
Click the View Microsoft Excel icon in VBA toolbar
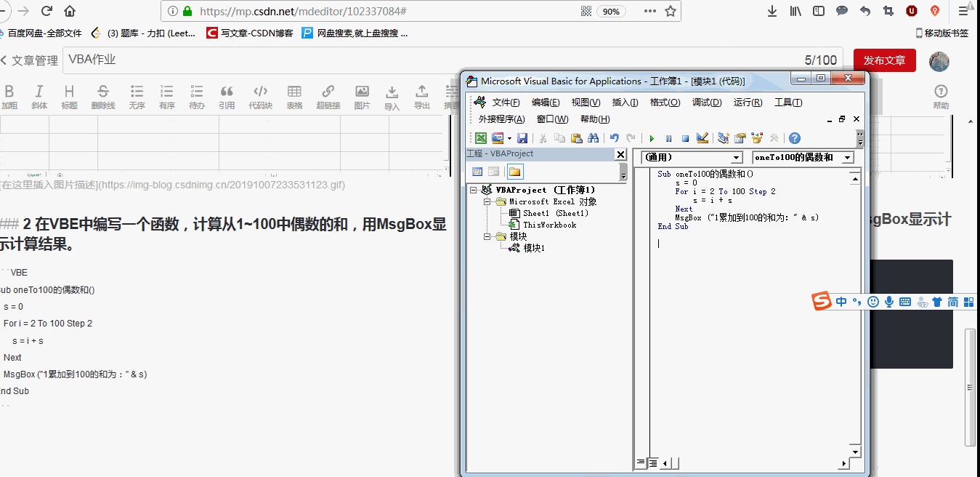pos(481,138)
